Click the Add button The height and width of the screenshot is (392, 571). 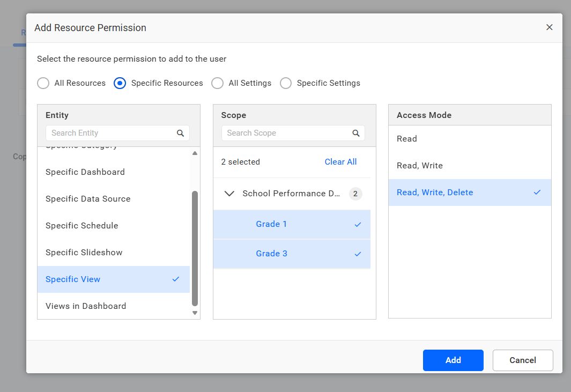pos(453,360)
